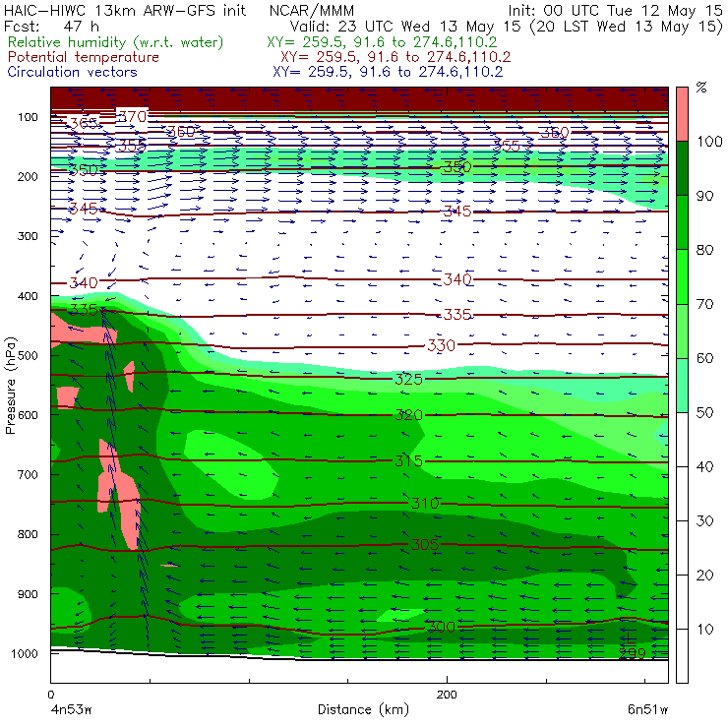This screenshot has width=728, height=728.
Task: Click the '325' potential temperature contour label
Action: point(409,380)
